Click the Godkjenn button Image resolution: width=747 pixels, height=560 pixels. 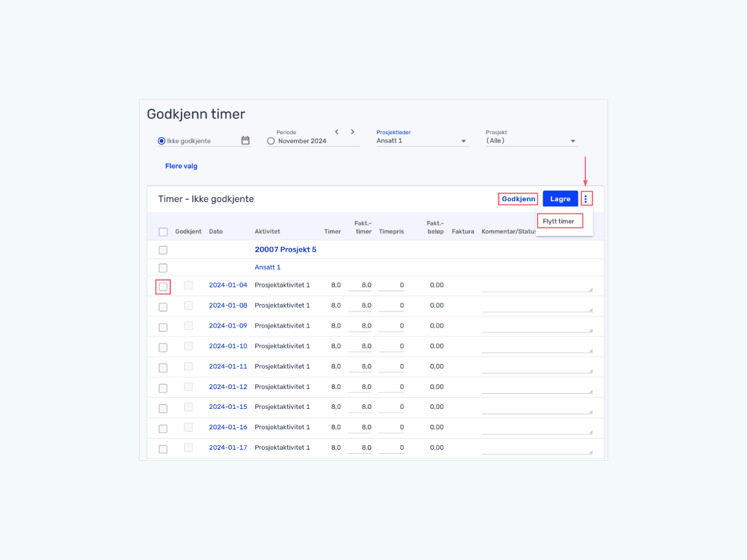tap(518, 199)
